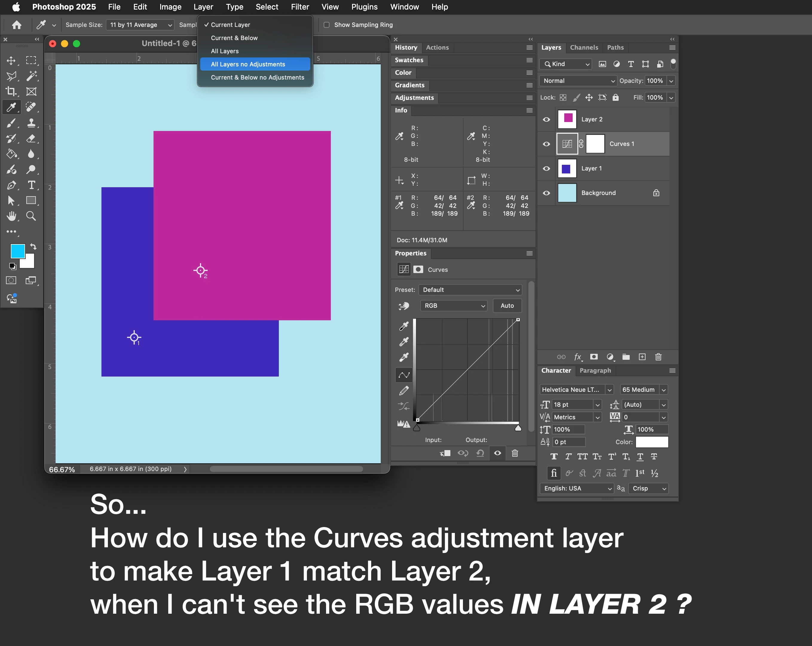Select the Clone Stamp tool
812x646 pixels.
(x=31, y=123)
